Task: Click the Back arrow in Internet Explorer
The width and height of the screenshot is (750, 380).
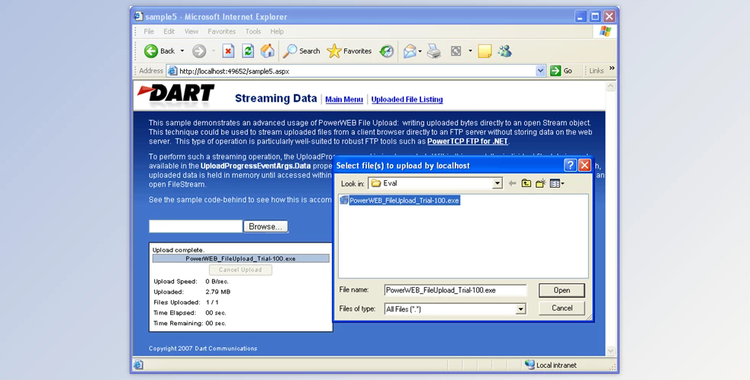Action: [151, 51]
